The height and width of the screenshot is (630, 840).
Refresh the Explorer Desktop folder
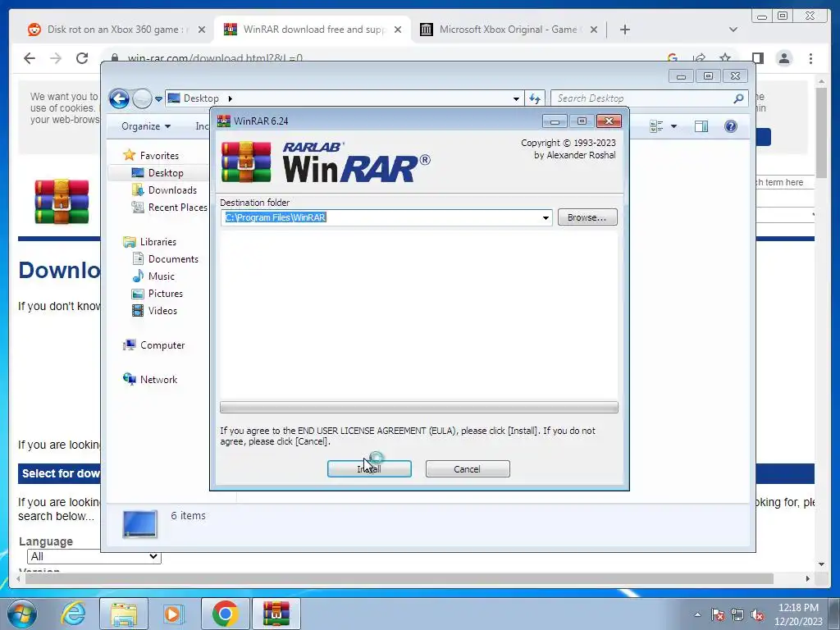pyautogui.click(x=535, y=98)
